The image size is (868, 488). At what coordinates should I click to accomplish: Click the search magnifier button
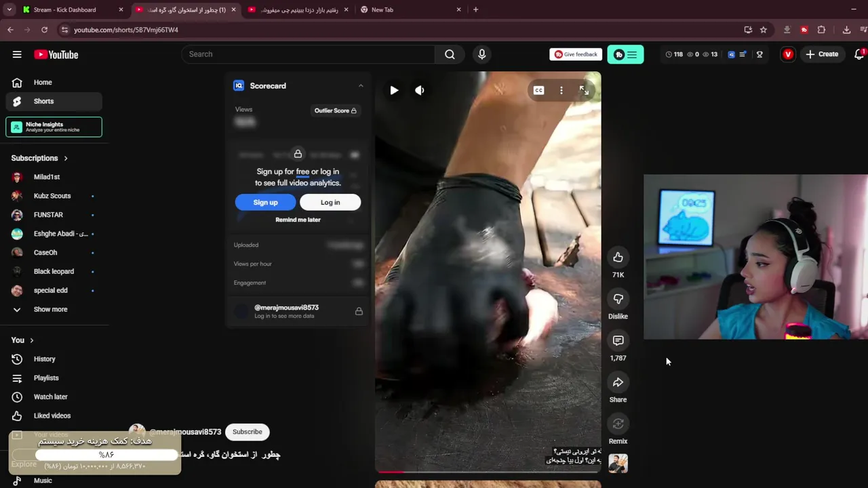[450, 54]
